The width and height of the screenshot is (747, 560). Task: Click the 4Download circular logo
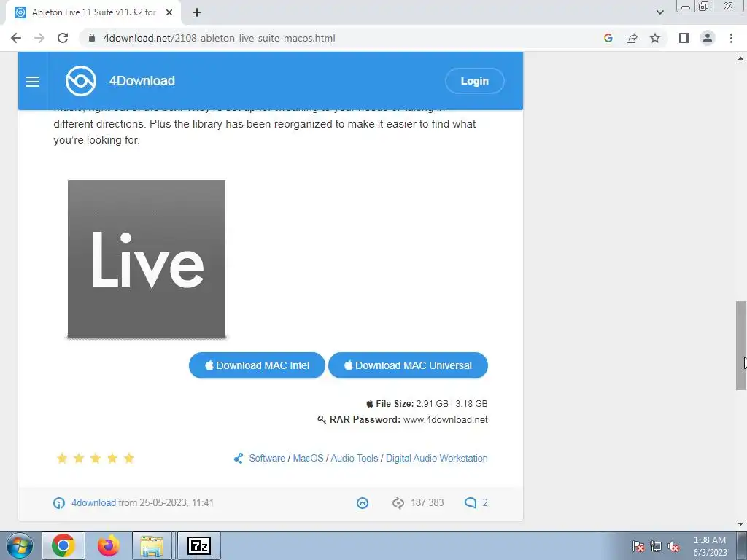point(81,81)
